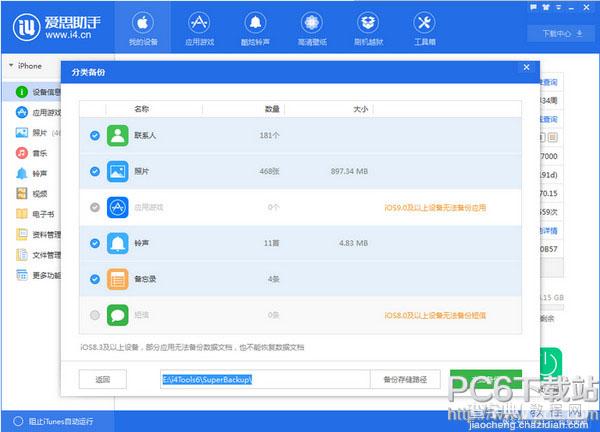The height and width of the screenshot is (432, 600).
Task: Click the iOS8.0 warning text in 短信 row
Action: point(435,315)
